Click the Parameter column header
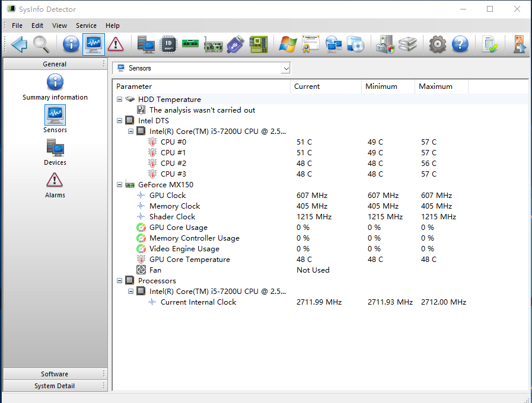 (x=202, y=87)
